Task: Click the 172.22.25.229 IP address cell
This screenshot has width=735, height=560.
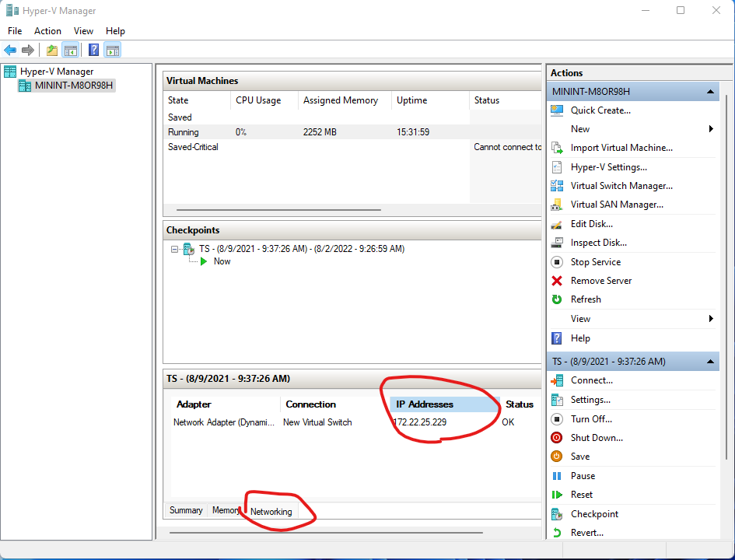Action: tap(420, 422)
